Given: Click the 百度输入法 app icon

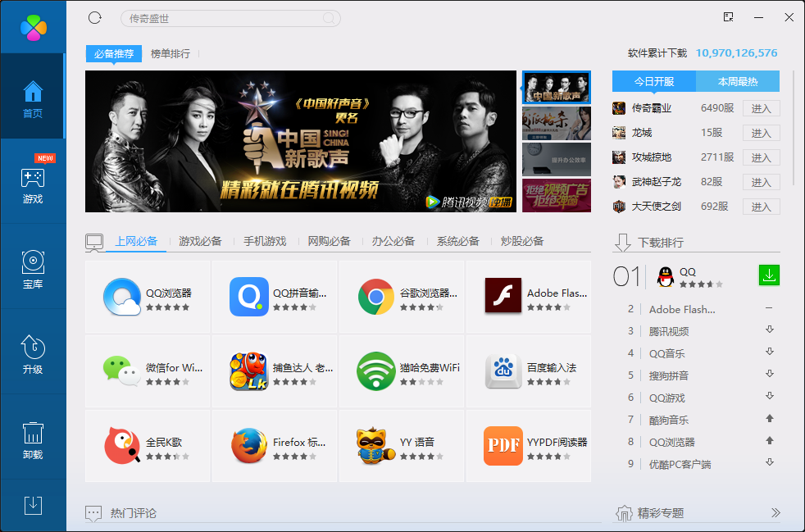Looking at the screenshot, I should pos(503,371).
